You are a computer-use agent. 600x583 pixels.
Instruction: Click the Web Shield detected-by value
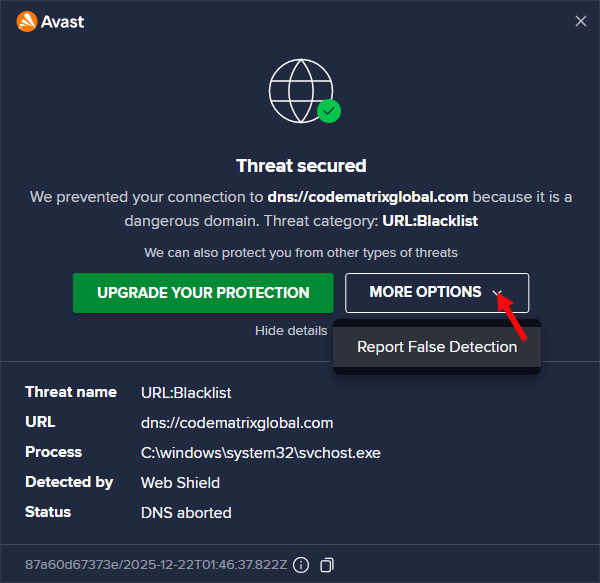click(x=180, y=483)
